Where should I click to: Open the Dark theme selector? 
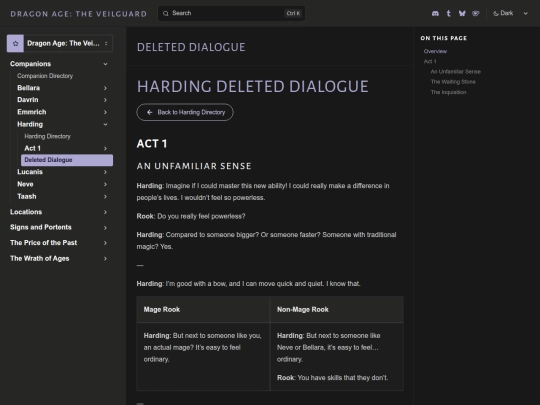pyautogui.click(x=511, y=13)
